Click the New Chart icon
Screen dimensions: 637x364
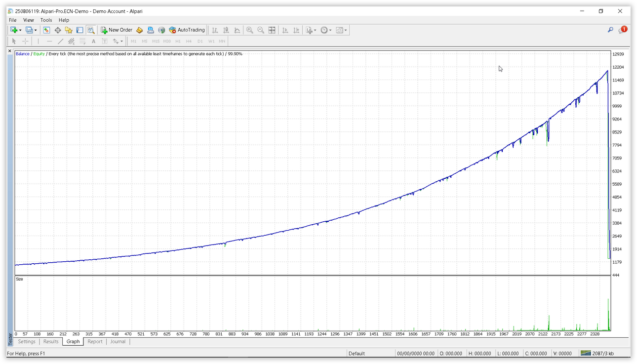coord(13,30)
